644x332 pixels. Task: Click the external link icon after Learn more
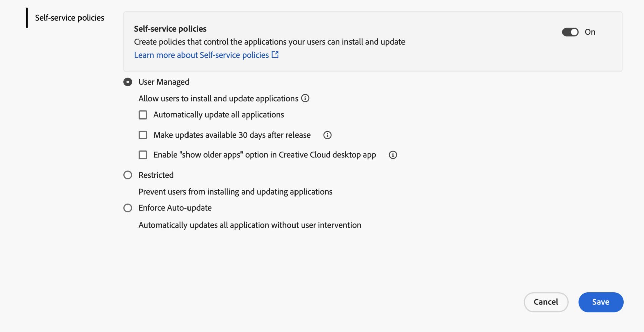(x=275, y=55)
